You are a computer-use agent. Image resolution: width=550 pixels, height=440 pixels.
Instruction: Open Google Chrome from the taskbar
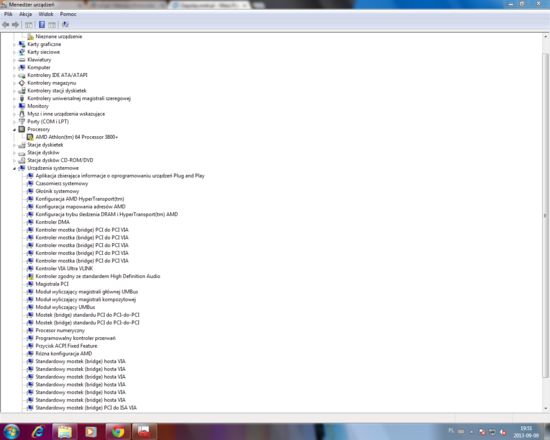click(x=118, y=432)
